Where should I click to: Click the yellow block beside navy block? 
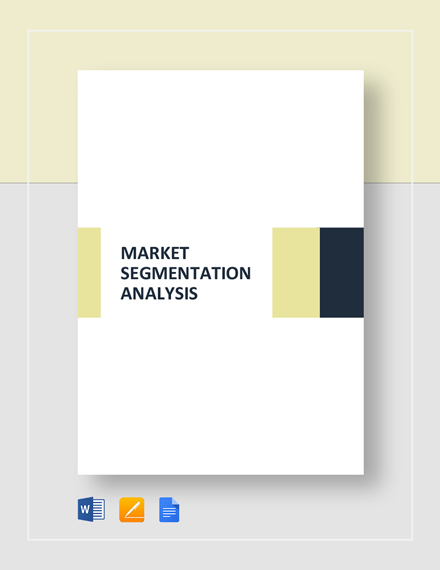296,273
